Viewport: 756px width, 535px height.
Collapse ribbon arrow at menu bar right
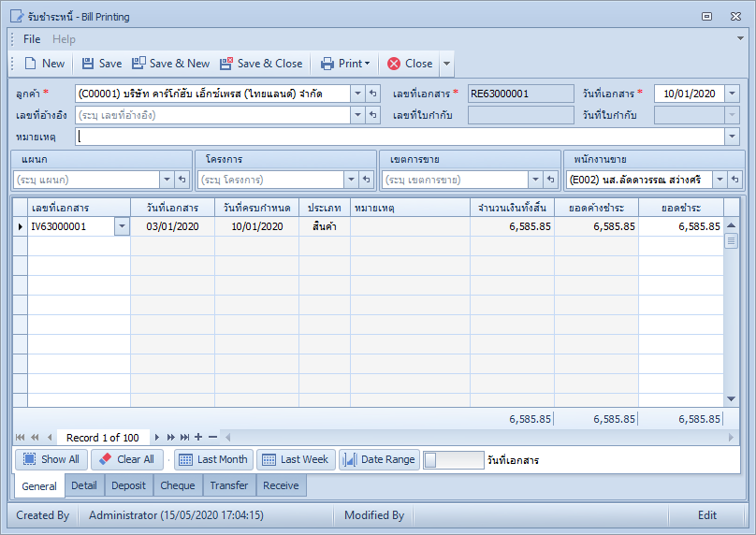(x=740, y=38)
